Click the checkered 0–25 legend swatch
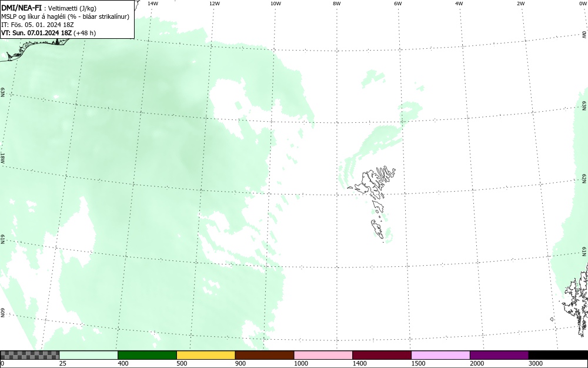This screenshot has width=588, height=368. coord(29,355)
